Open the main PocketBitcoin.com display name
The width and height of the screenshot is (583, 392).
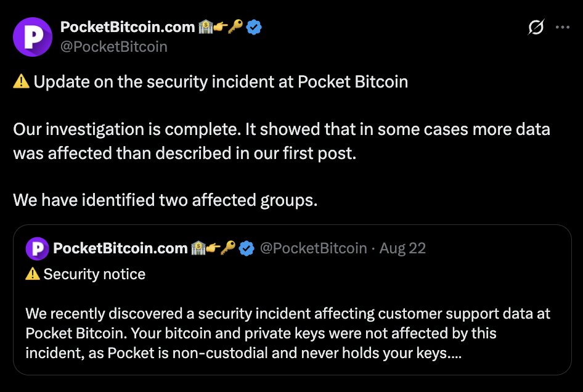point(128,27)
